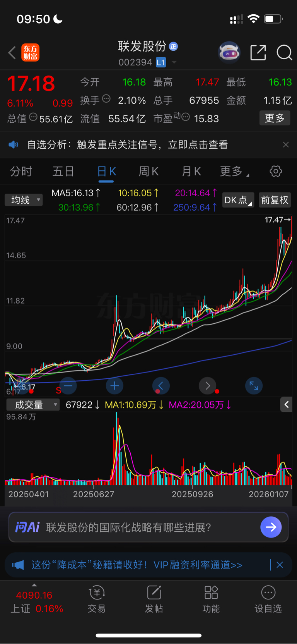Tap the share/export icon
The height and width of the screenshot is (644, 297).
coord(258,52)
